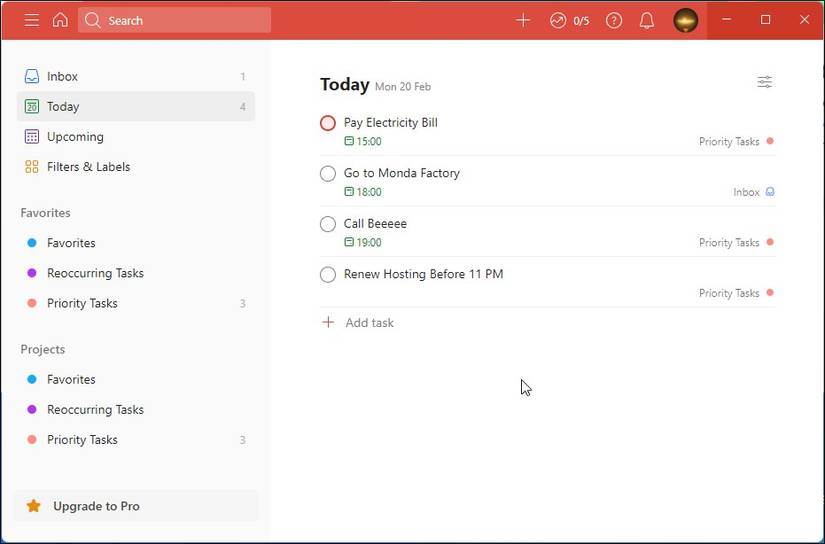This screenshot has width=825, height=544.
Task: Click the salmon dot of Priority Tasks in Projects
Action: [x=32, y=440]
